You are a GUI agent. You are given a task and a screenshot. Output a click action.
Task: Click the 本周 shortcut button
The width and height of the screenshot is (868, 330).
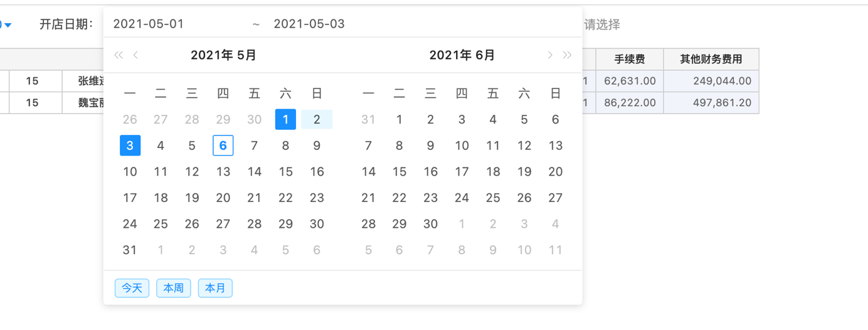173,288
